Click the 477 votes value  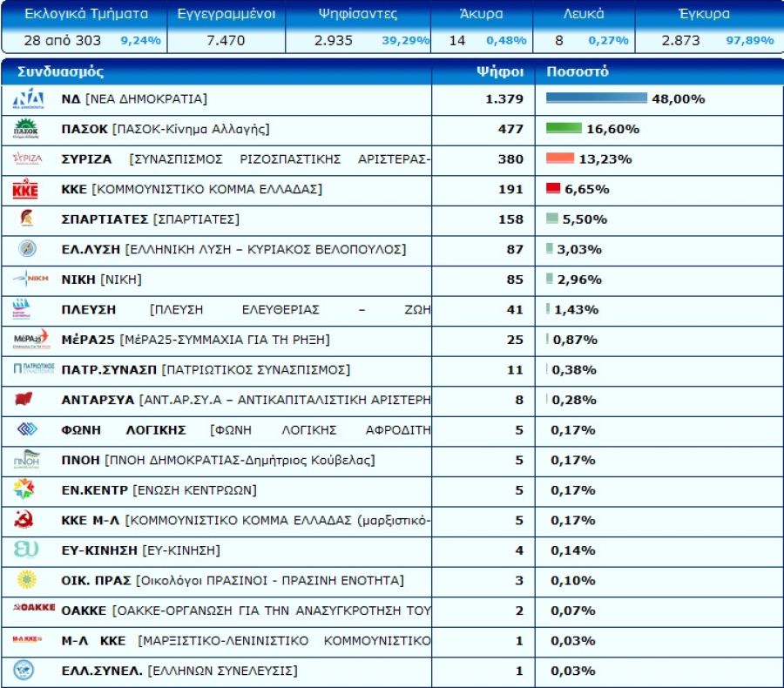click(510, 129)
